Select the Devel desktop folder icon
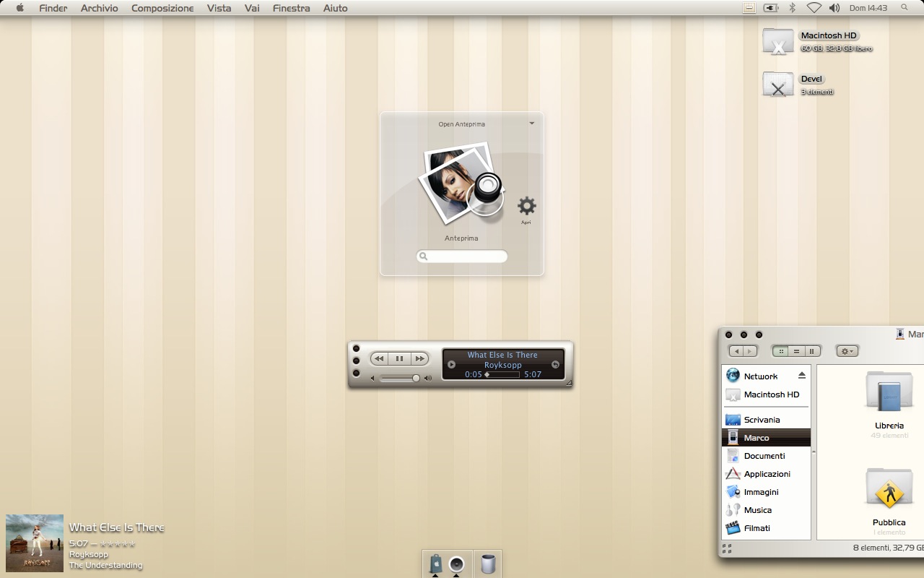The image size is (924, 578). 777,85
